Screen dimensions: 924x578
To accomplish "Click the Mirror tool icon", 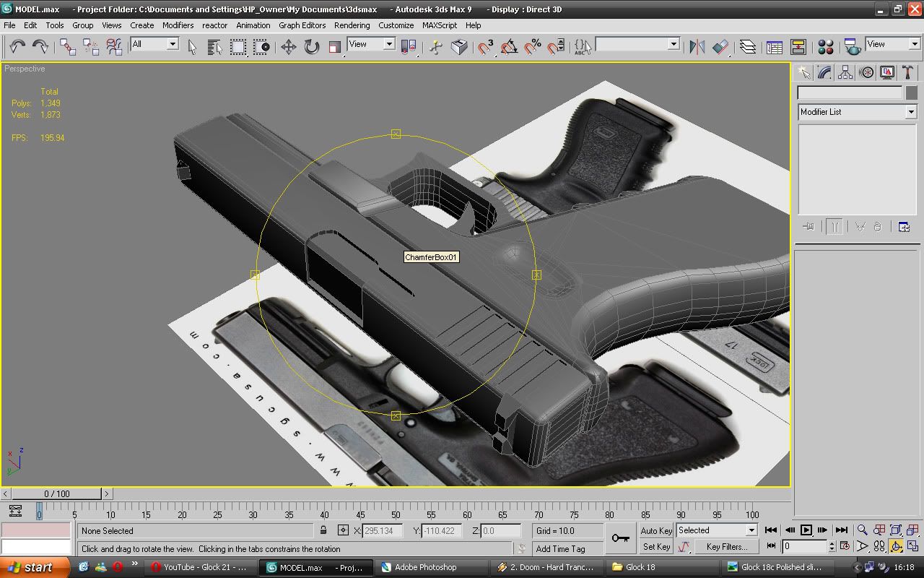I will pos(697,47).
